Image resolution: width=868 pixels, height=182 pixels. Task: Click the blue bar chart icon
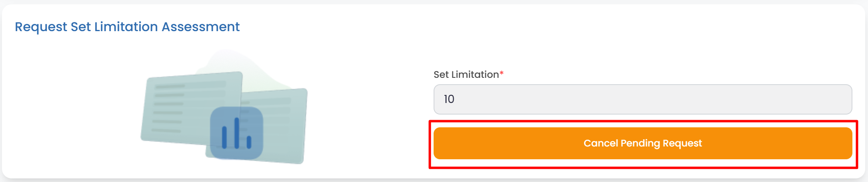(x=236, y=133)
